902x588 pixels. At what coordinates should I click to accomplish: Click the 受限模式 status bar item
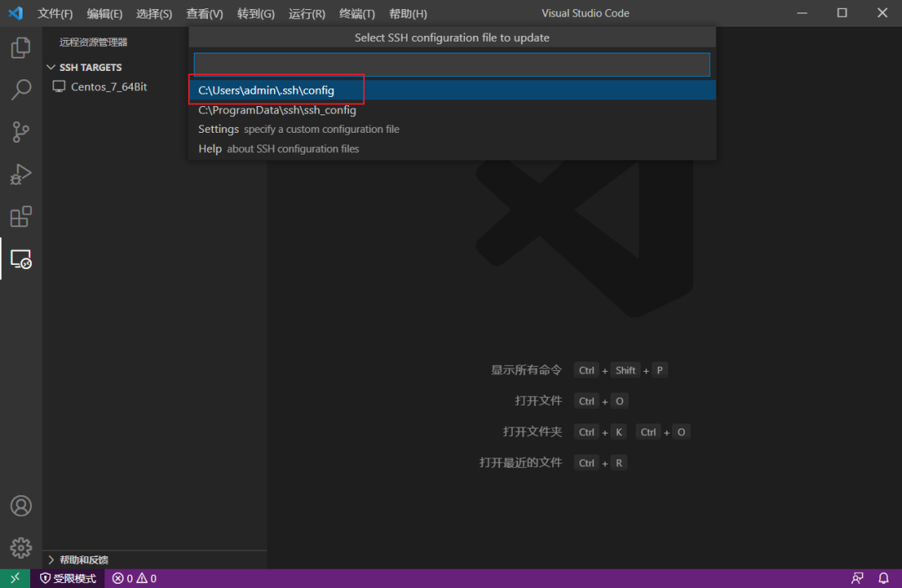[68, 578]
